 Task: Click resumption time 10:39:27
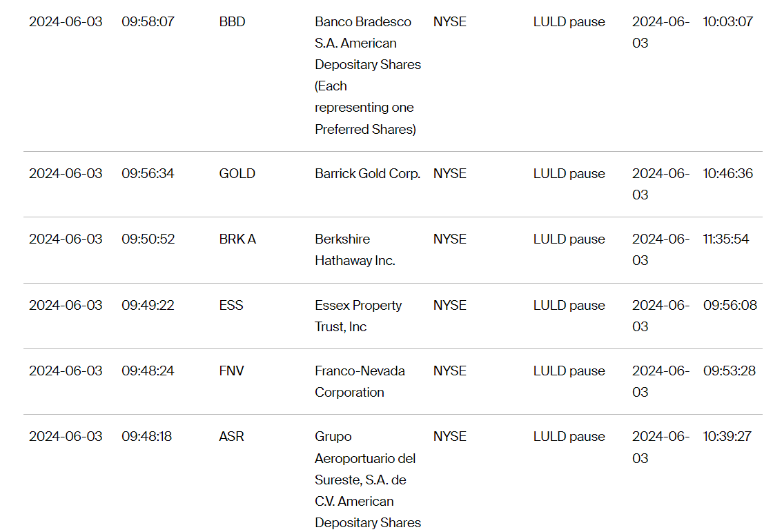coord(727,436)
